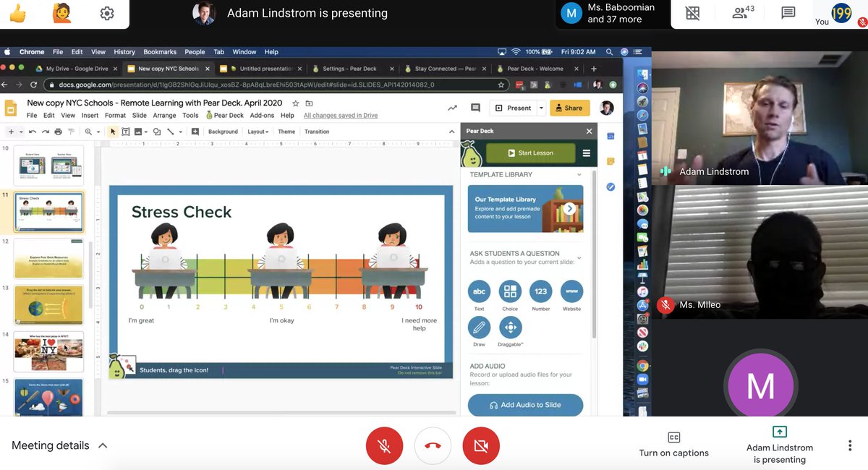Choose the select cursor tool
This screenshot has height=470, width=868.
point(113,132)
